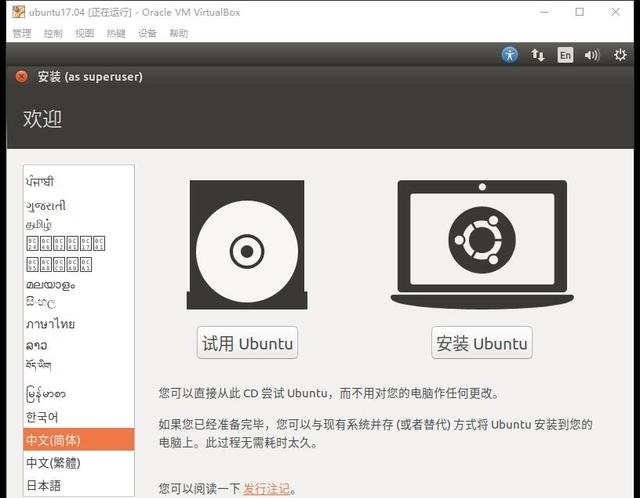Click the CD disc drive image
Image resolution: width=640 pixels, height=498 pixels.
(246, 246)
